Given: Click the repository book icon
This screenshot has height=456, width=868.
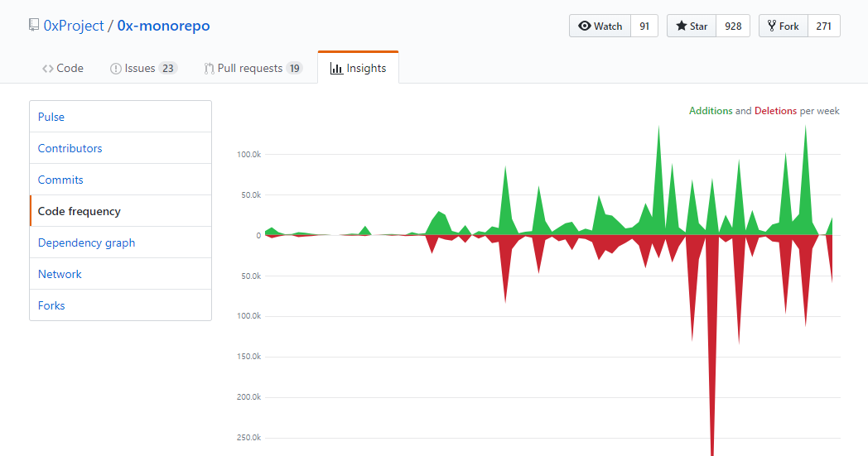Looking at the screenshot, I should point(34,25).
